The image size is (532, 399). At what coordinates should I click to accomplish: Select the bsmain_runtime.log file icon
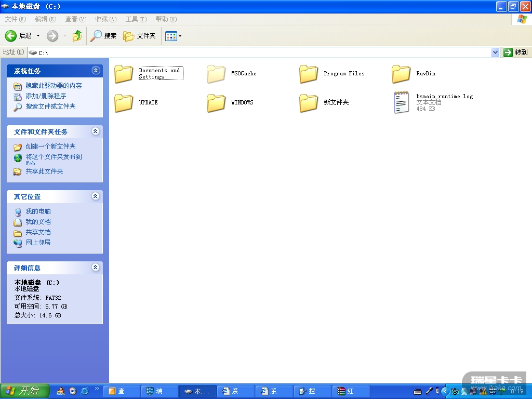point(401,102)
